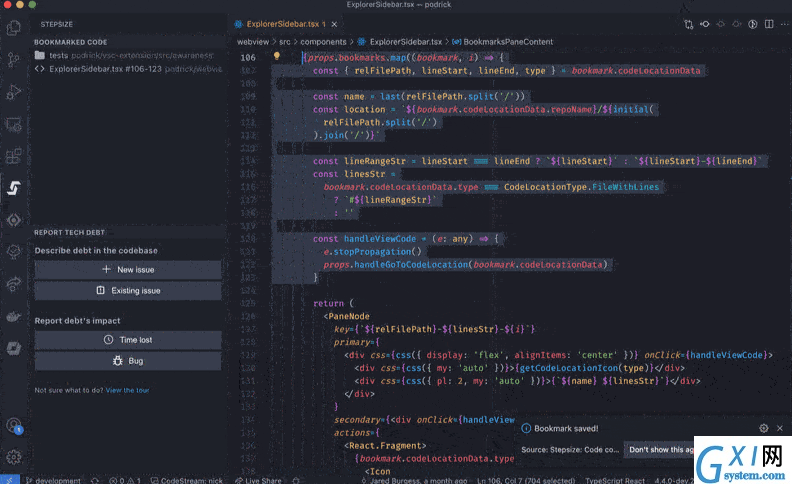This screenshot has width=792, height=484.
Task: Open the Extensions view in activity bar
Action: click(14, 156)
